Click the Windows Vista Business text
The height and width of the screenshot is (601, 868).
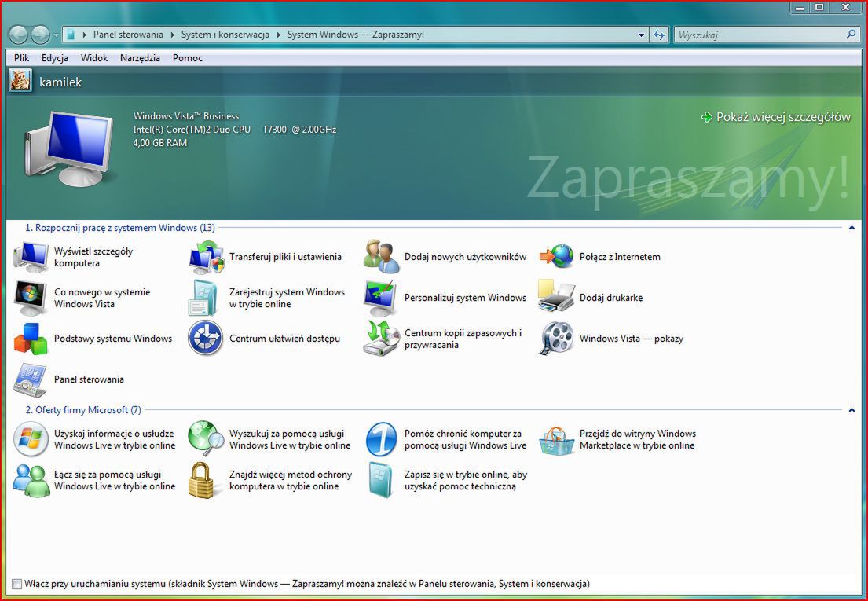(186, 116)
